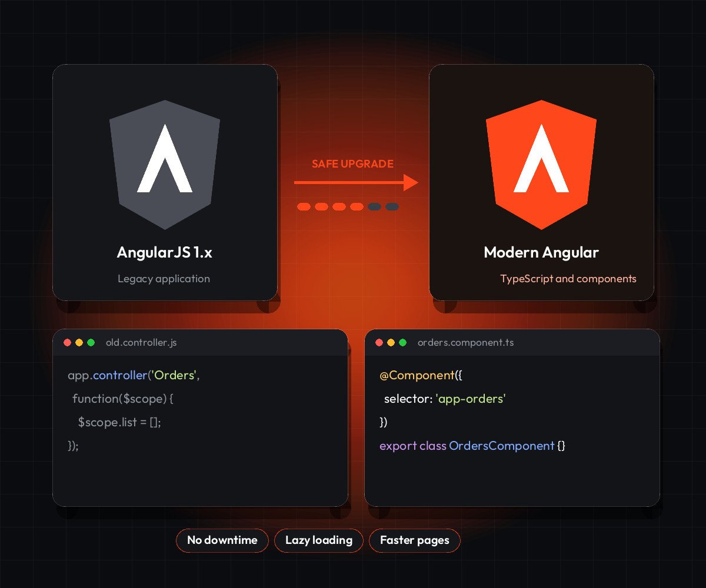The height and width of the screenshot is (588, 706).
Task: Click the red dot in old.controller.js window
Action: 67,342
